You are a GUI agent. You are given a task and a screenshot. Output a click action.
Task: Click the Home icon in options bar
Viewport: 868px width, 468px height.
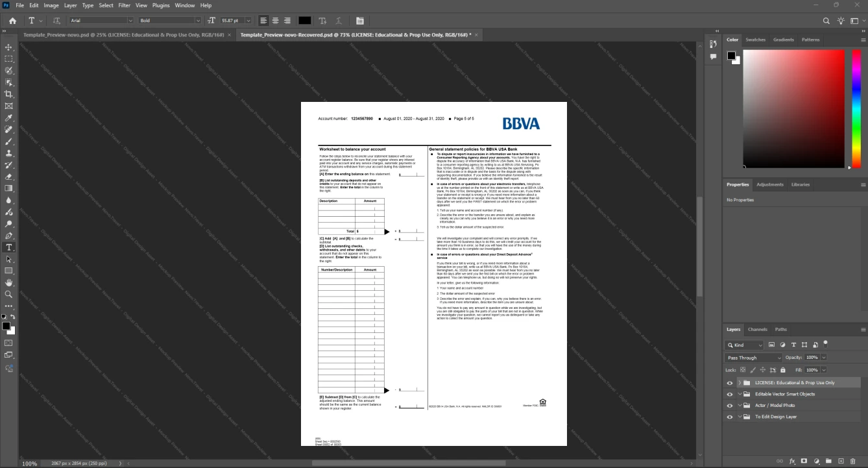(x=12, y=21)
